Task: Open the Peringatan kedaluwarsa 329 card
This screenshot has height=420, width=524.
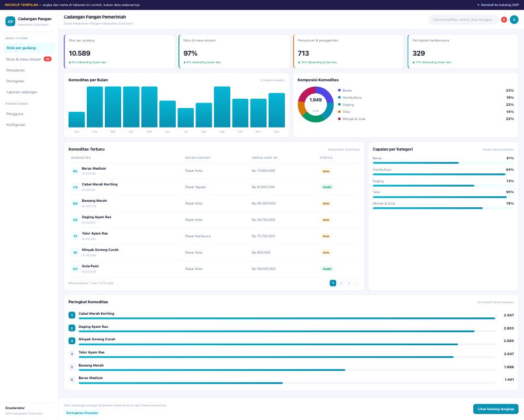Action: coord(463,51)
